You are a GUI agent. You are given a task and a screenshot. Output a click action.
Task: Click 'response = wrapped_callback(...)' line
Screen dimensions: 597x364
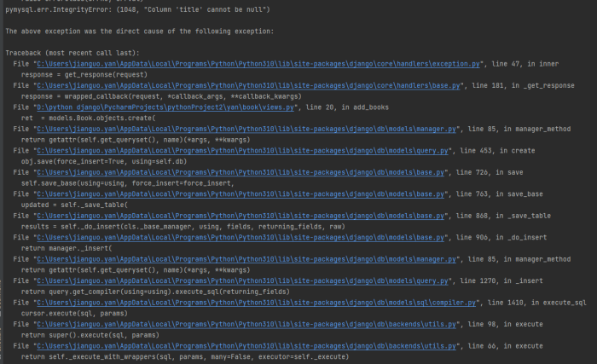tap(161, 96)
